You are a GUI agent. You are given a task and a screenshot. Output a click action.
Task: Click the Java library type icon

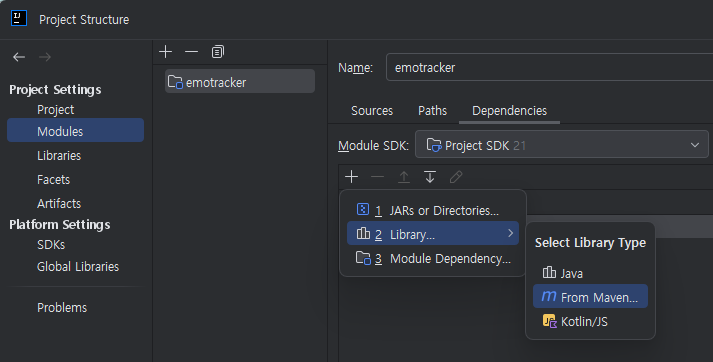click(x=549, y=272)
